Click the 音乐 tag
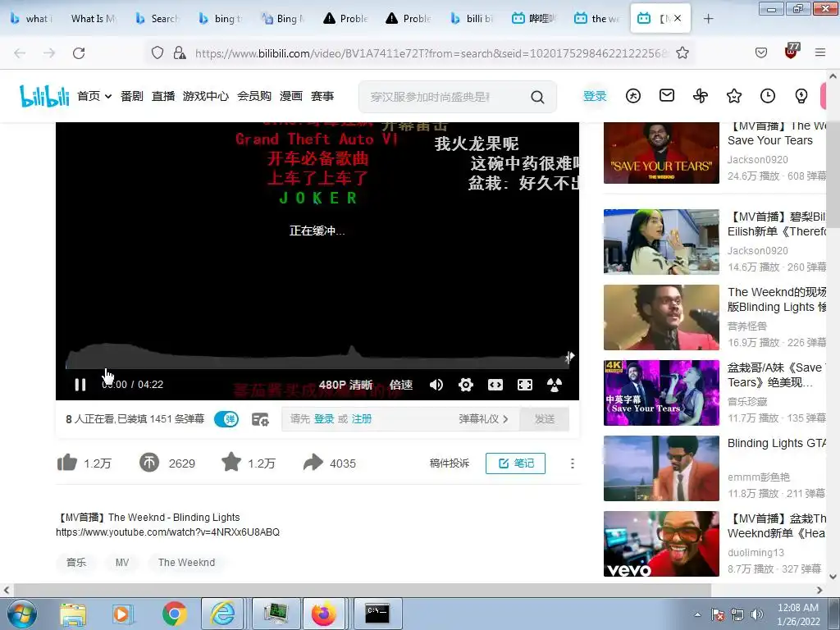 point(76,563)
